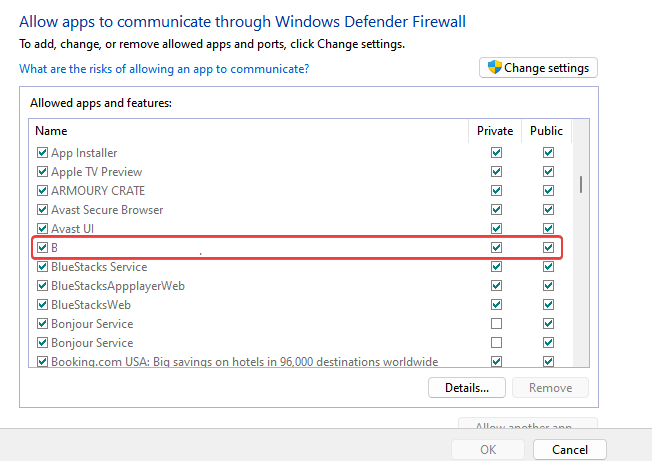This screenshot has width=652, height=461.
Task: Toggle Public checkbox for Avast Secure Browser
Action: click(x=548, y=210)
